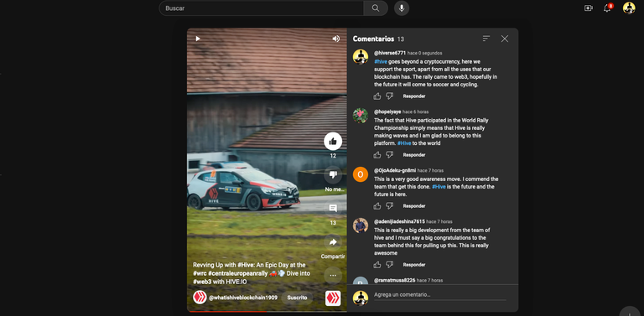Open the @adenijiadeshina7615 profile avatar
The height and width of the screenshot is (316, 644).
pos(361,225)
